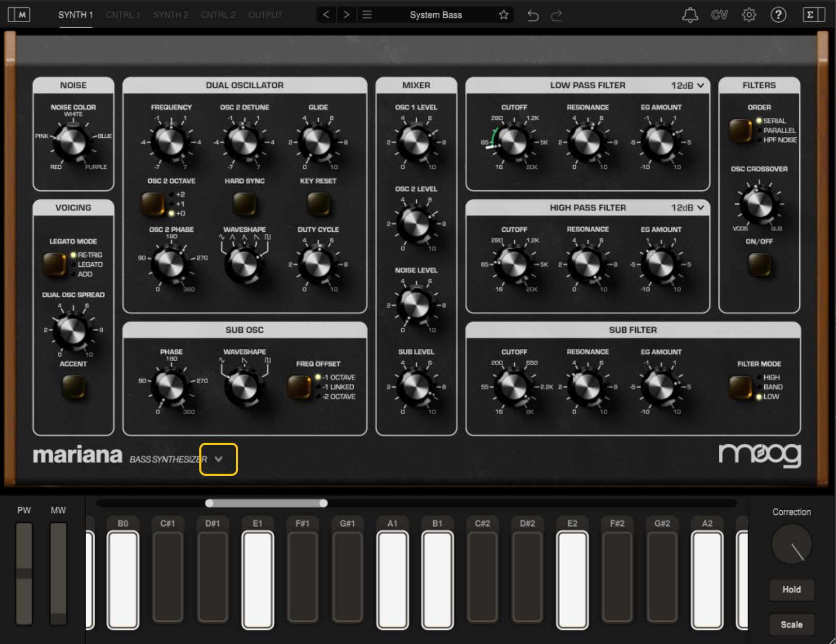Click the Low Pass Filter Cutoff knob
This screenshot has width=836, height=644.
pos(513,142)
